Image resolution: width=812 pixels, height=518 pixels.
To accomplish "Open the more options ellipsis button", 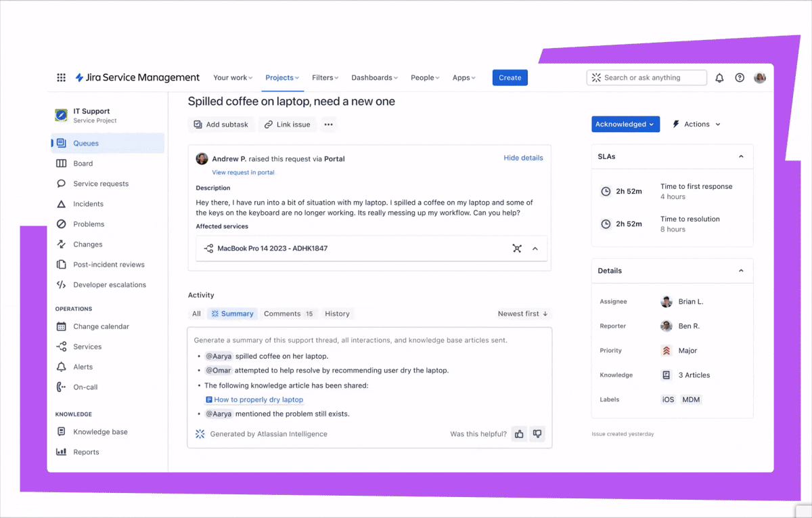I will [328, 125].
